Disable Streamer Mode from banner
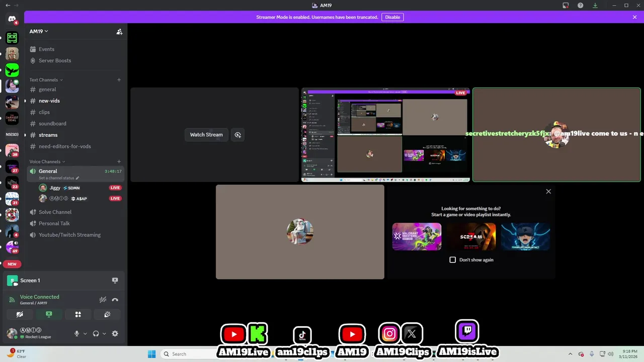This screenshot has width=644, height=362. pos(392,17)
